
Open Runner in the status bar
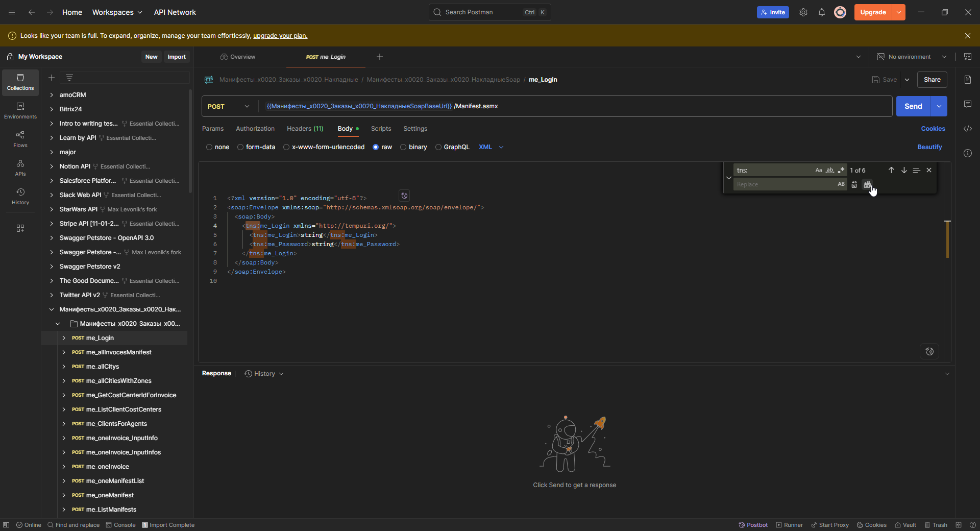(789, 525)
